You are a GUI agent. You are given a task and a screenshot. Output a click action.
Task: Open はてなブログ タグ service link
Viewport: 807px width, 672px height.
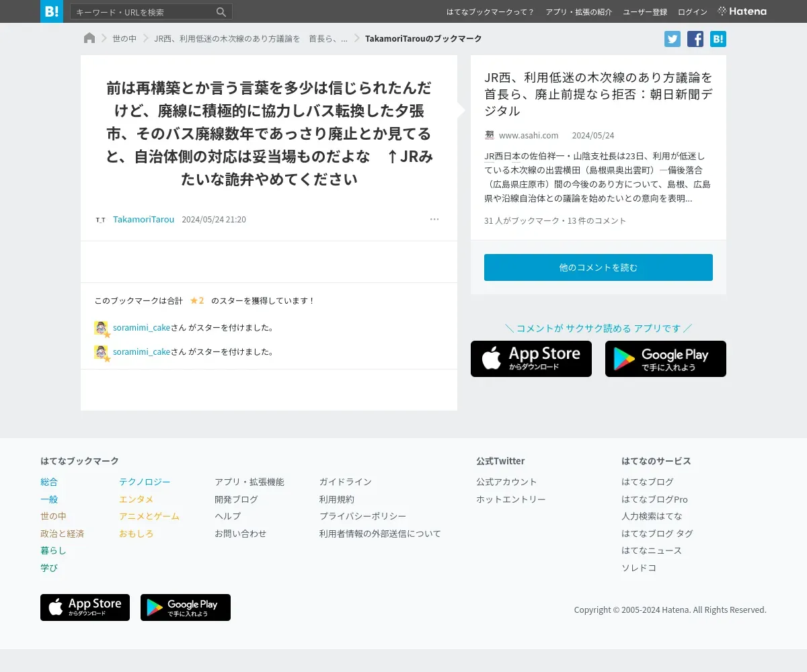pyautogui.click(x=657, y=534)
